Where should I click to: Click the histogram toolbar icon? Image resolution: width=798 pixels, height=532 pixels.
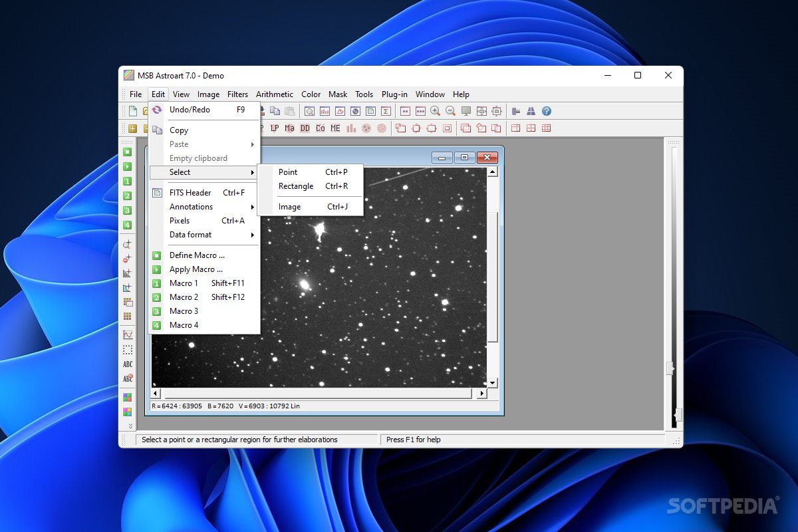(325, 111)
